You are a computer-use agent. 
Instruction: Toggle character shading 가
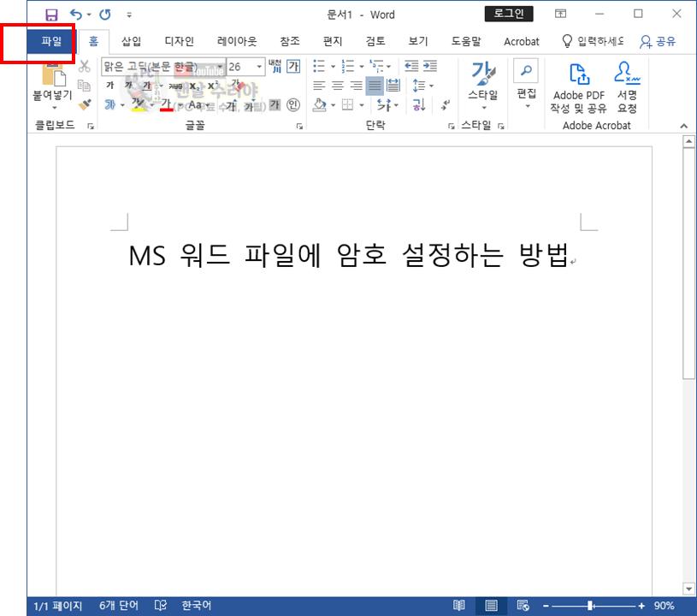pos(275,105)
